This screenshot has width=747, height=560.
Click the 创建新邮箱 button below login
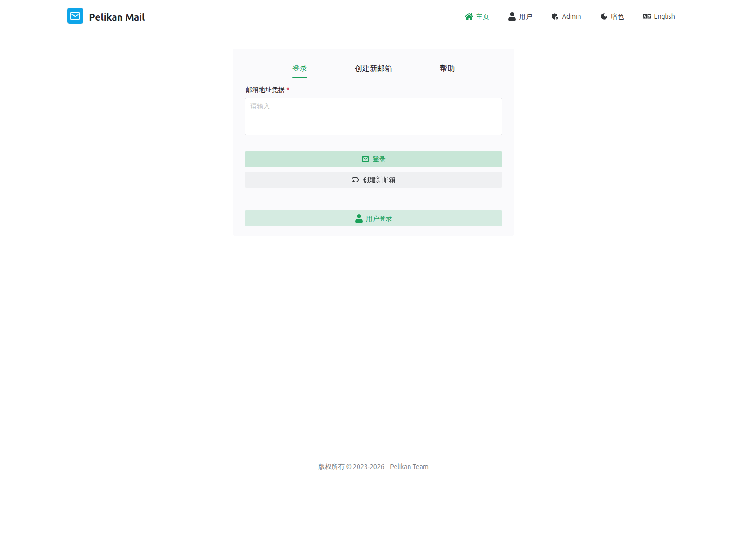point(373,179)
